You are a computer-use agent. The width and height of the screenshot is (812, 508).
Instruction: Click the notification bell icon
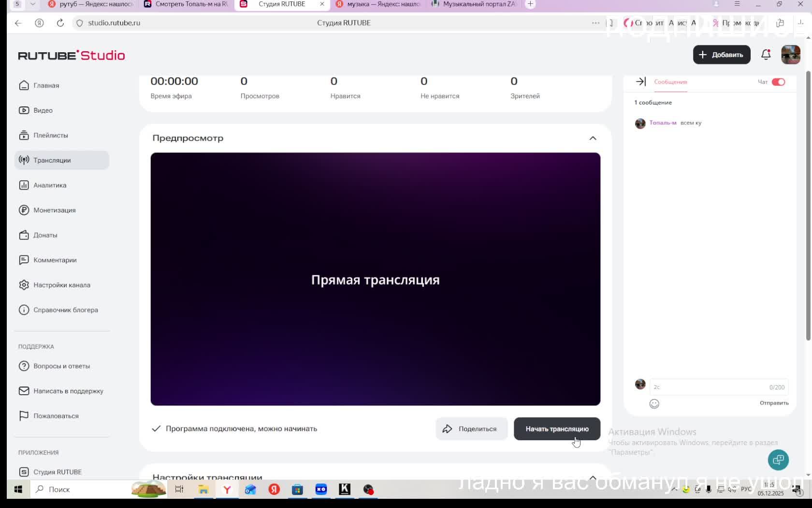(x=766, y=55)
